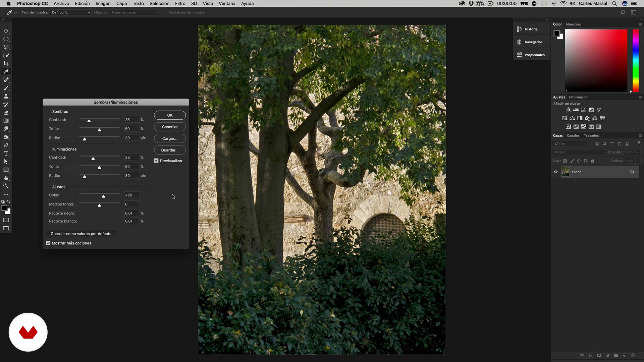Select the Sponge tool

tap(6, 137)
